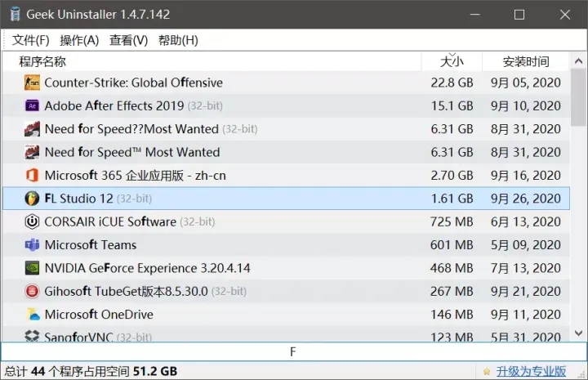Click the Microsoft Teams icon

[x=32, y=245]
